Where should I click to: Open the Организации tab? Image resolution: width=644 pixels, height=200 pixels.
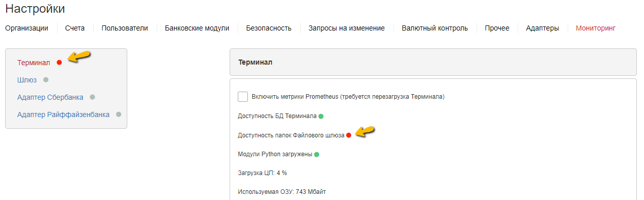[26, 28]
